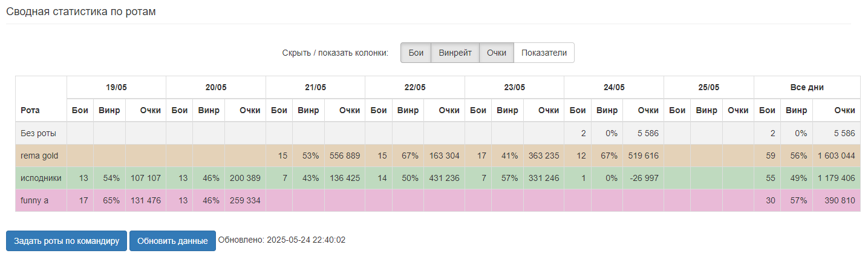Select the 24/05 date column header
Viewport: 868px width, 259px height.
click(614, 87)
